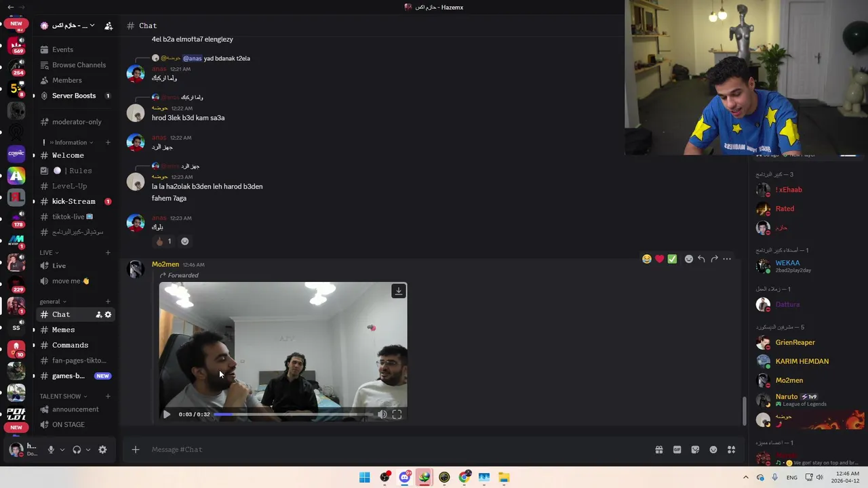Viewport: 868px width, 488px height.
Task: Open Discord from the Windows taskbar
Action: [405, 477]
